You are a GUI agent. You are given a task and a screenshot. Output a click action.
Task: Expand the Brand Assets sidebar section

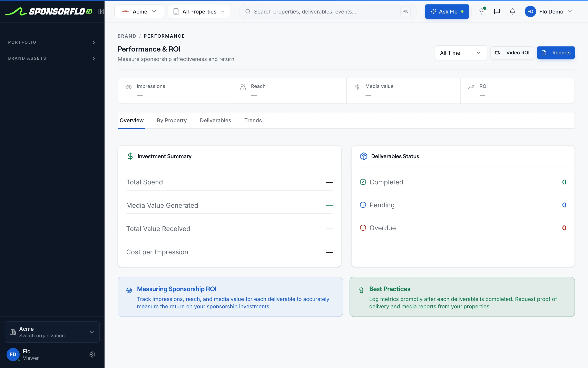click(x=52, y=58)
